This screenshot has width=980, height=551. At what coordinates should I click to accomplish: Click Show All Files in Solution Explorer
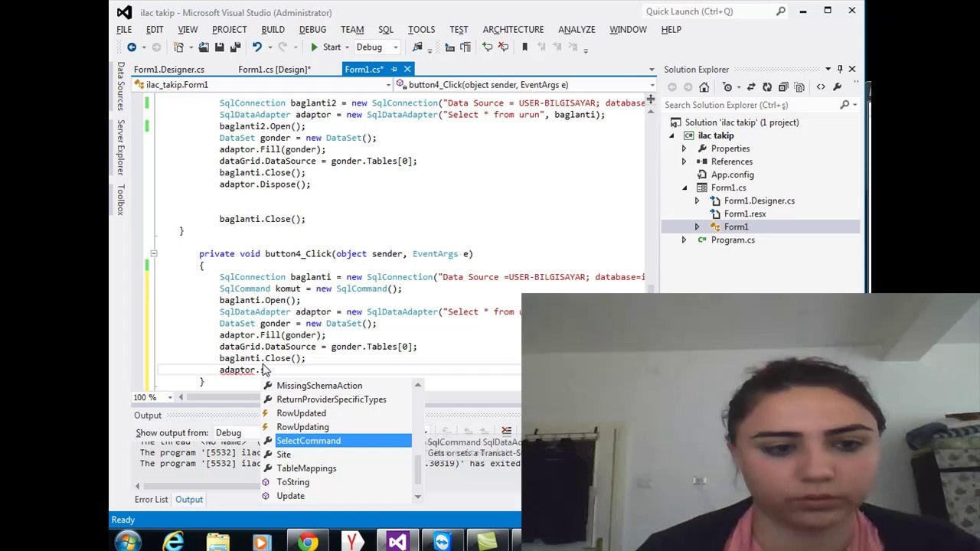tap(799, 87)
